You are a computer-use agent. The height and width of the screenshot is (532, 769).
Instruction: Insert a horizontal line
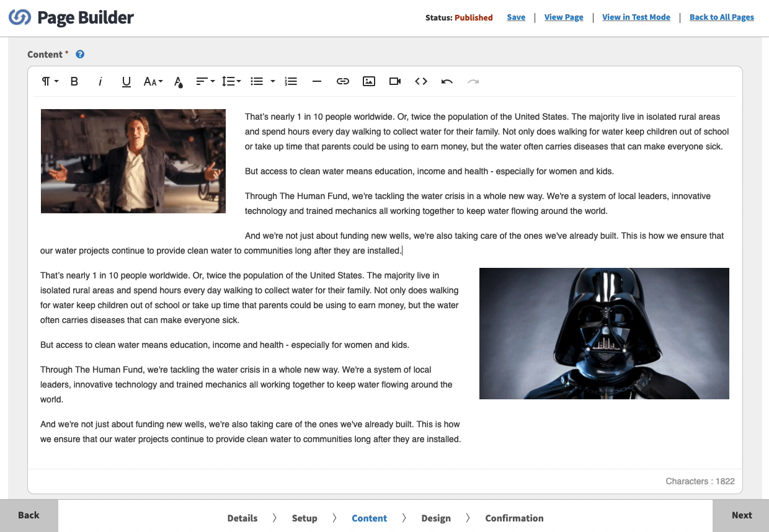point(317,81)
